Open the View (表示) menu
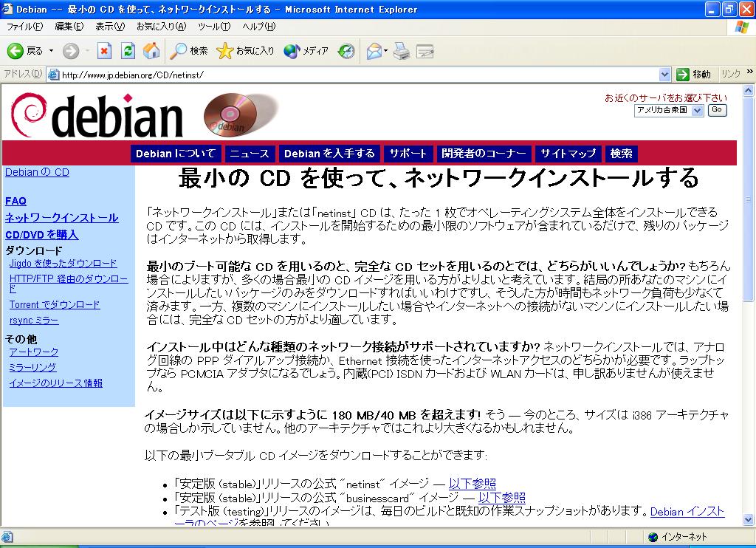This screenshot has height=548, width=756. pyautogui.click(x=109, y=27)
